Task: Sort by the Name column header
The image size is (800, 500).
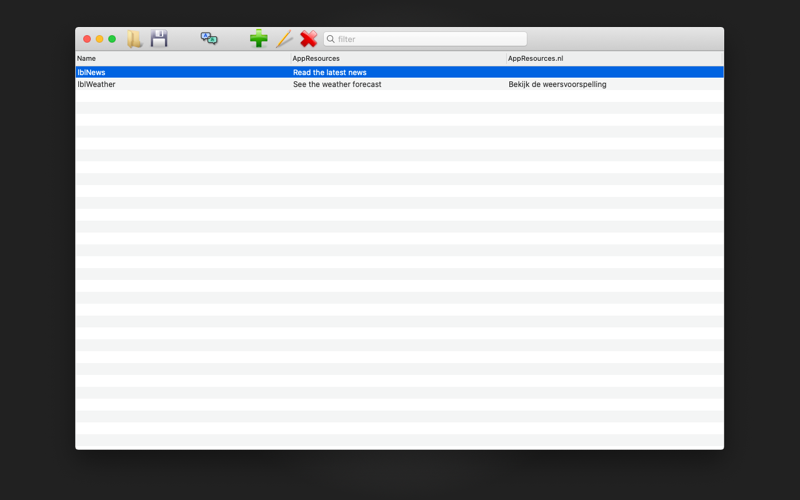Action: point(183,59)
